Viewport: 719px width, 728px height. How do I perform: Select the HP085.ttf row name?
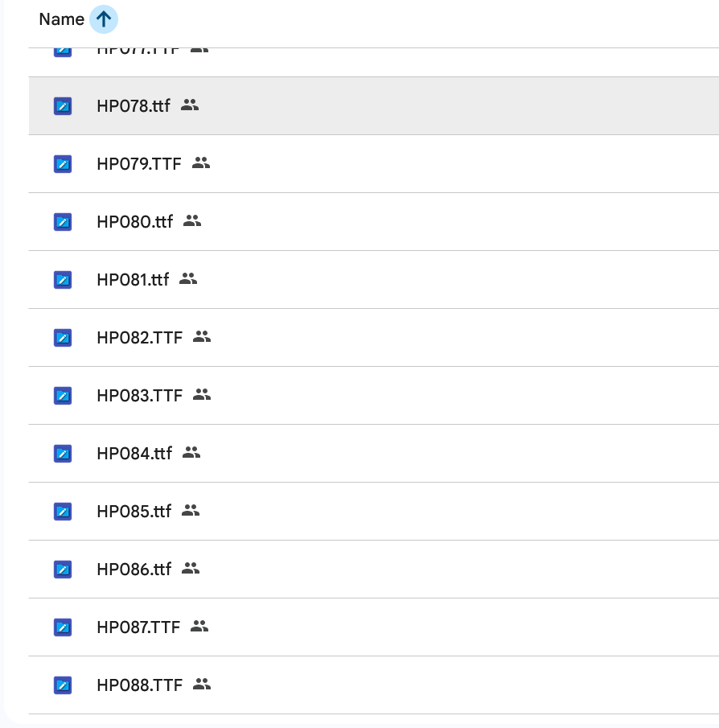[134, 511]
